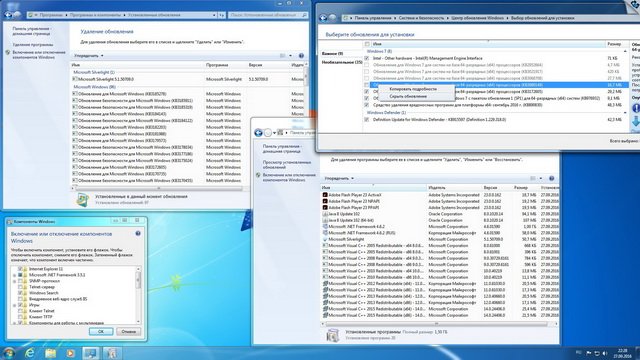Launch Internet Explorer from the taskbar
The width and height of the screenshot is (640, 360).
pyautogui.click(x=30, y=353)
